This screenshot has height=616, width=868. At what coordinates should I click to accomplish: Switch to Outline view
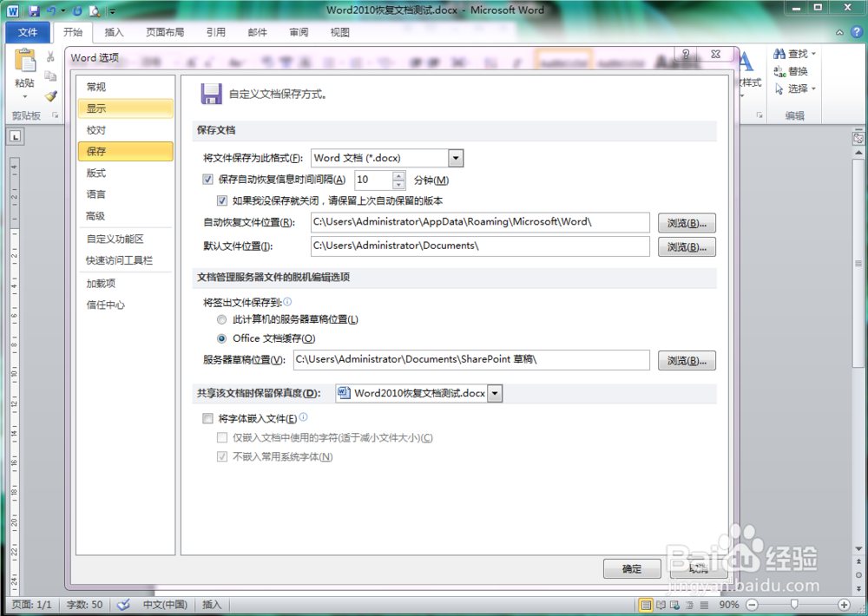pyautogui.click(x=689, y=605)
